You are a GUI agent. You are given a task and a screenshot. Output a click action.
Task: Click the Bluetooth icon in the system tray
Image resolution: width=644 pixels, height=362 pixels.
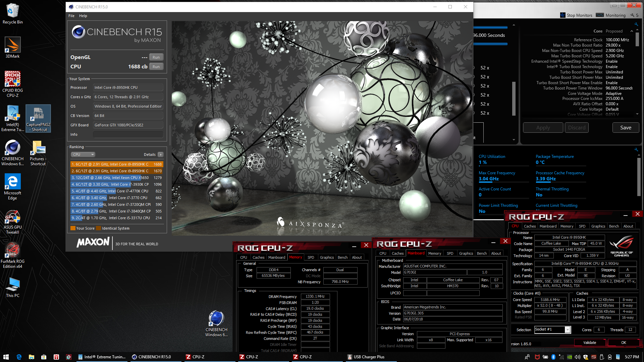[x=553, y=357]
